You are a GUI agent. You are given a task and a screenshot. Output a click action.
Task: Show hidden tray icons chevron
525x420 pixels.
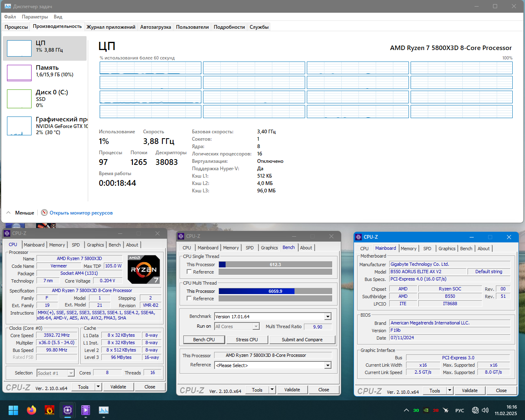pos(406,410)
